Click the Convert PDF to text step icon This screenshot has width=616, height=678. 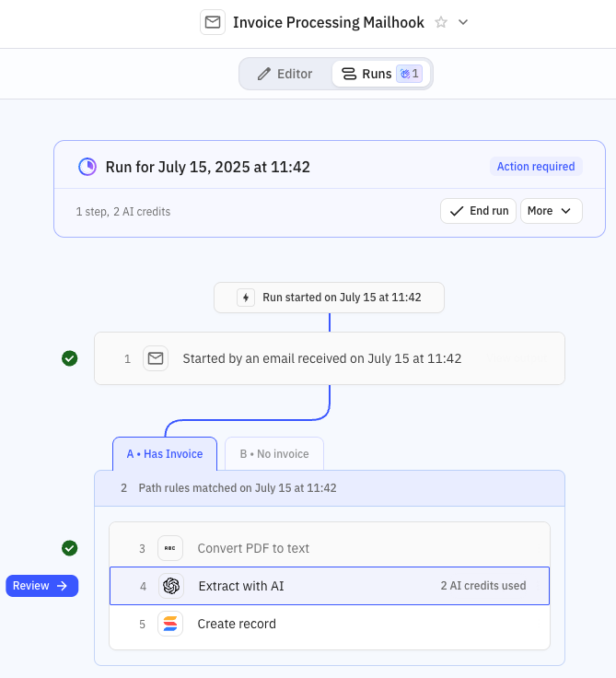170,548
